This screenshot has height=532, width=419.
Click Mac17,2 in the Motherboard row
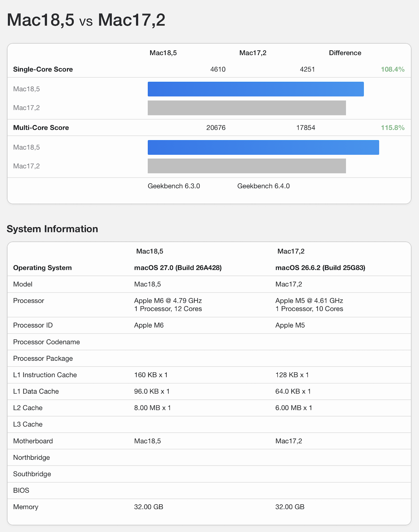(x=288, y=441)
